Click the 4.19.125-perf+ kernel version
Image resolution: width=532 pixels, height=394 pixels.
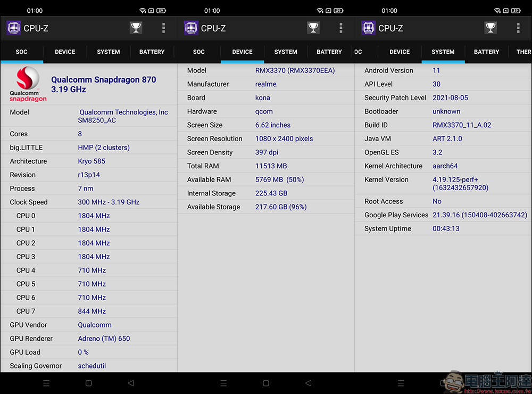tap(460, 183)
